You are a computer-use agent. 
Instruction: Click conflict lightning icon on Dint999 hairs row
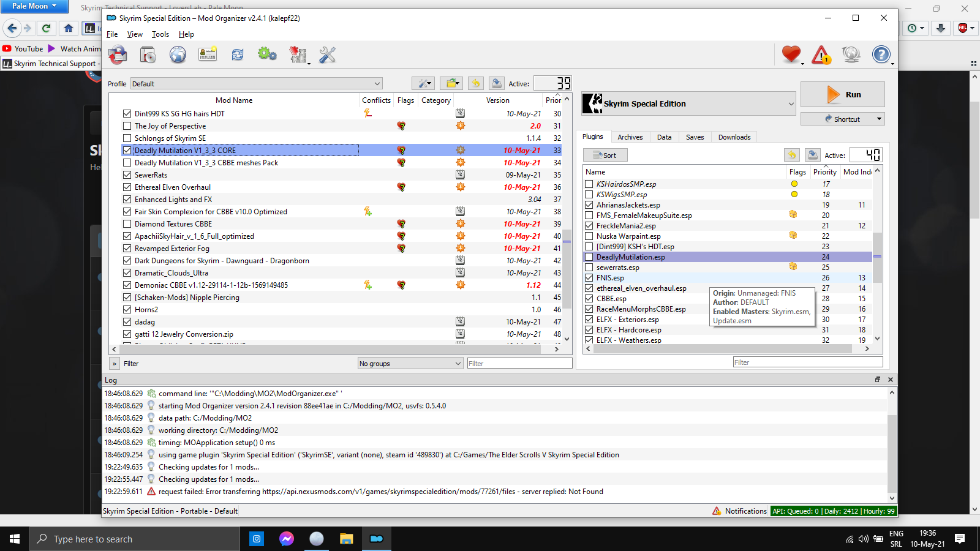(367, 113)
